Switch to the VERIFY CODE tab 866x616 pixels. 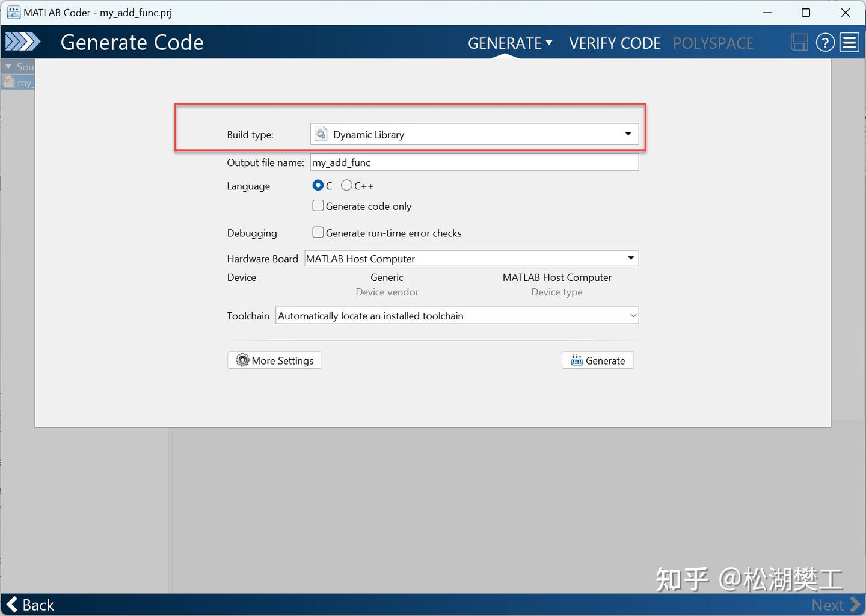[615, 43]
